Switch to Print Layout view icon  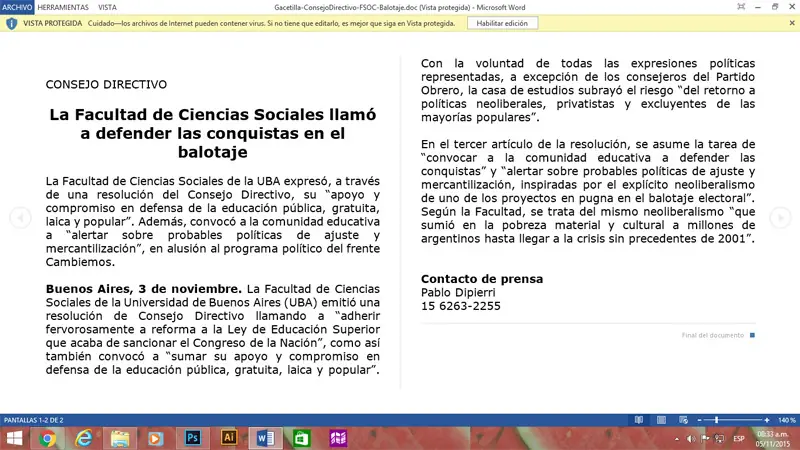pos(661,420)
